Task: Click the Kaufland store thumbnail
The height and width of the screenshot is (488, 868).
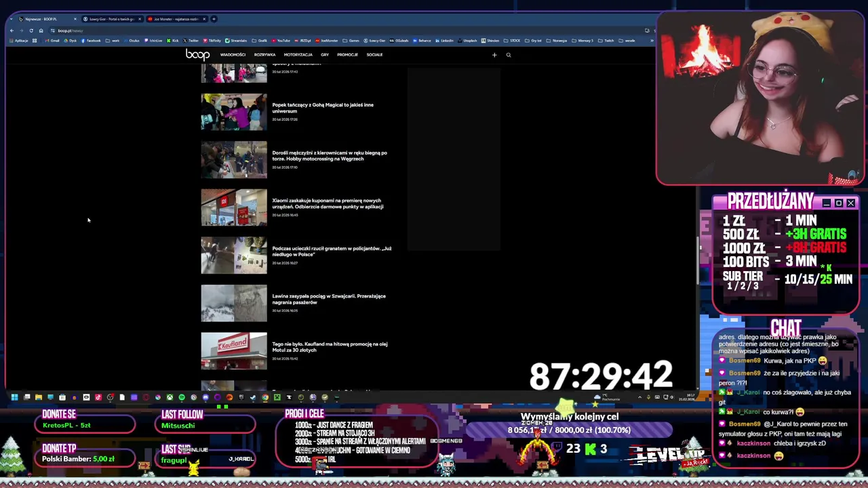Action: pos(234,351)
